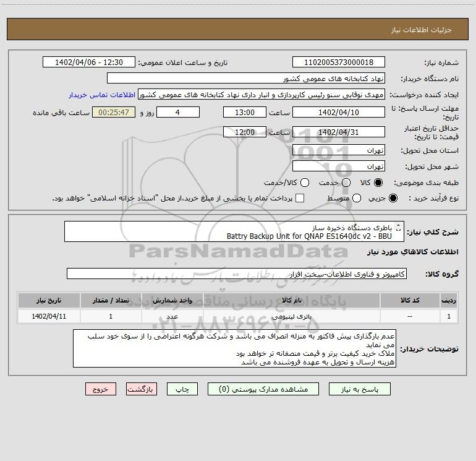Click the کد کالا column header
Image resolution: width=476 pixels, height=461 pixels.
click(410, 300)
